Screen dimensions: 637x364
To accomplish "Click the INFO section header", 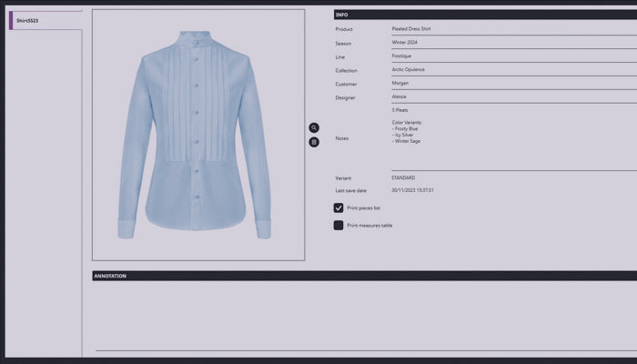I will pos(482,15).
